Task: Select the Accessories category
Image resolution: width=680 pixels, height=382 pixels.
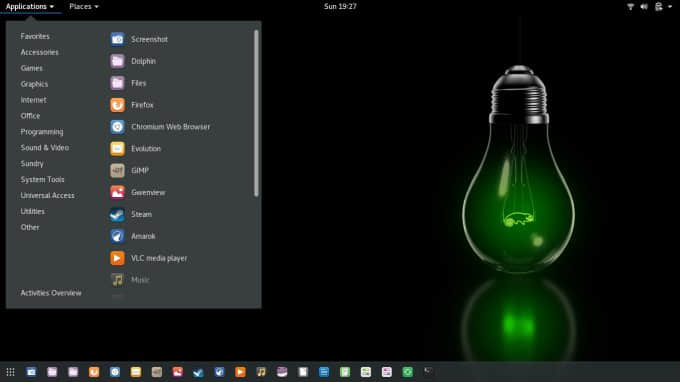Action: click(x=39, y=52)
